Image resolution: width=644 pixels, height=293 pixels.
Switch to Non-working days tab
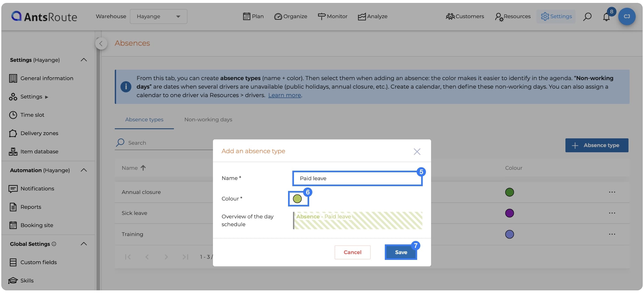208,120
